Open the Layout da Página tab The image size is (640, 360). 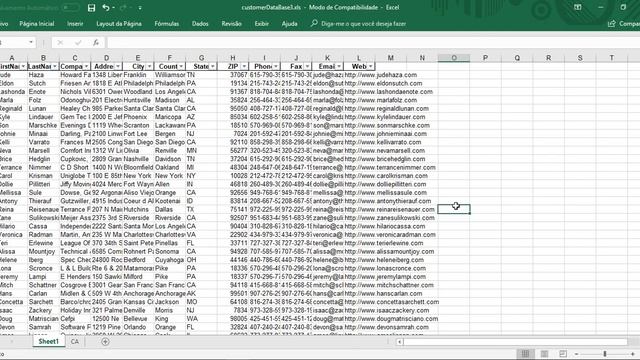pyautogui.click(x=119, y=24)
